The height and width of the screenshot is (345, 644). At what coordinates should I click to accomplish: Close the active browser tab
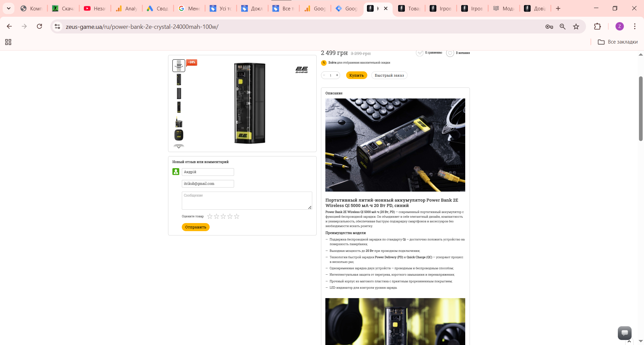tap(386, 8)
